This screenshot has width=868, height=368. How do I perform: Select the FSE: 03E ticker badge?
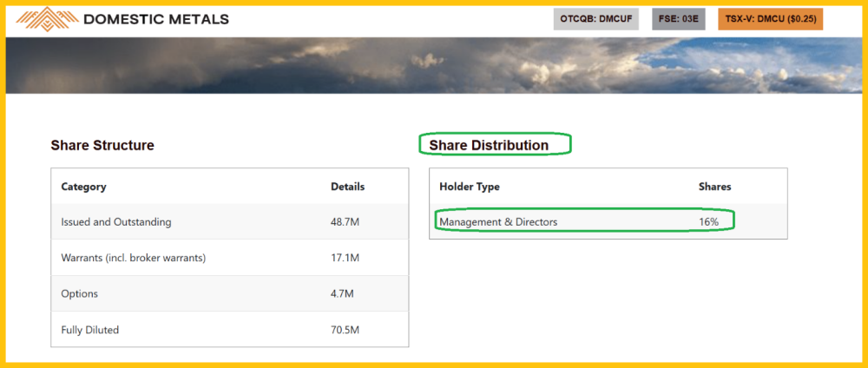tap(679, 18)
